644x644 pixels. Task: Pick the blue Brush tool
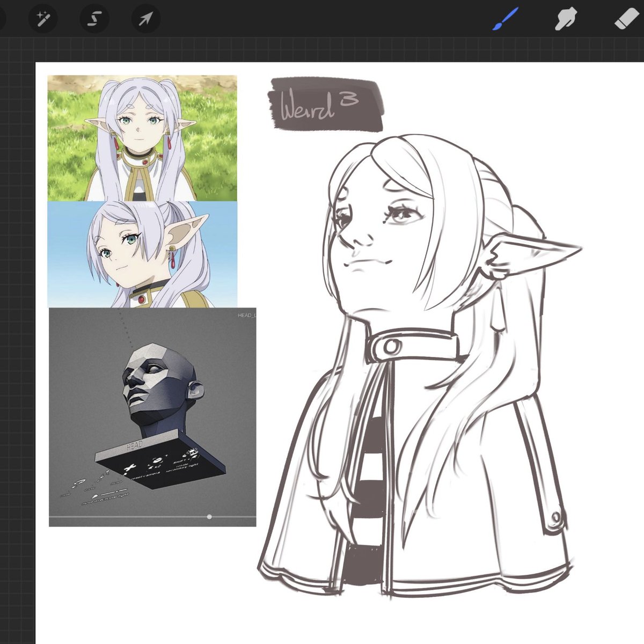pyautogui.click(x=506, y=19)
